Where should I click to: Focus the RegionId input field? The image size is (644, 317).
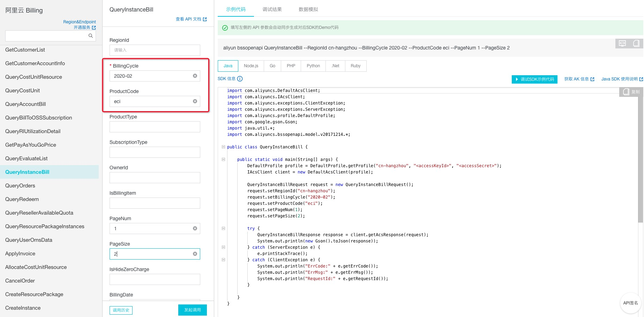(x=155, y=50)
